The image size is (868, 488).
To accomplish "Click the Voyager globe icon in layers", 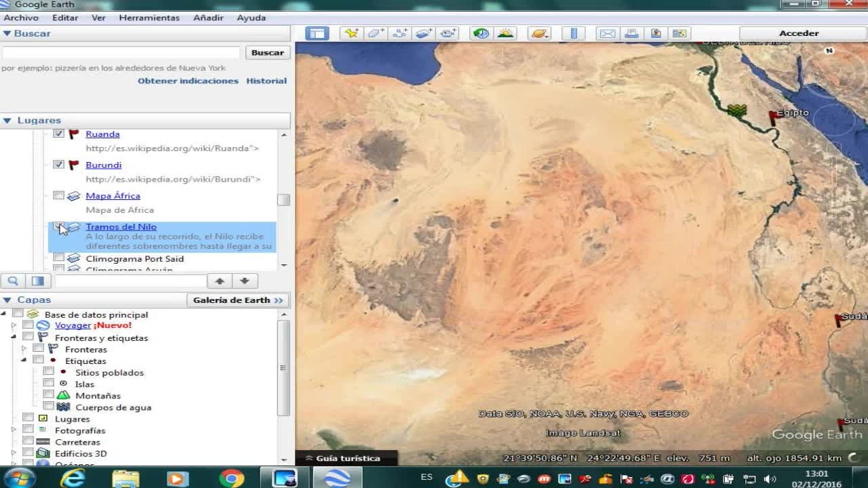I will (43, 326).
